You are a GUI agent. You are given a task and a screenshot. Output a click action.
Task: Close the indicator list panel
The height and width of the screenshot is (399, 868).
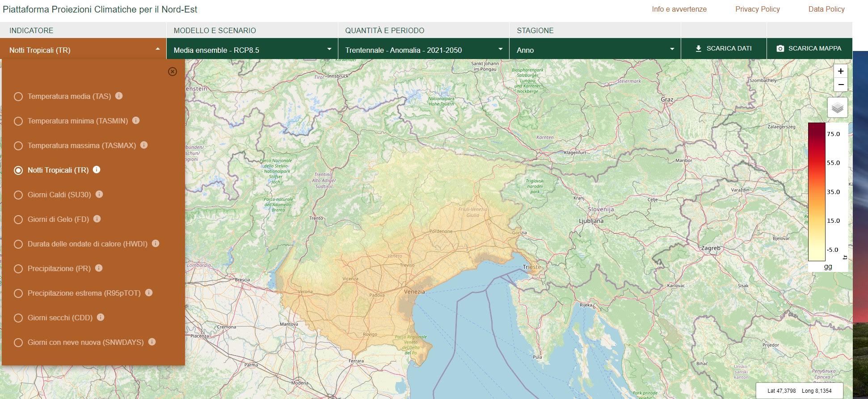[173, 72]
